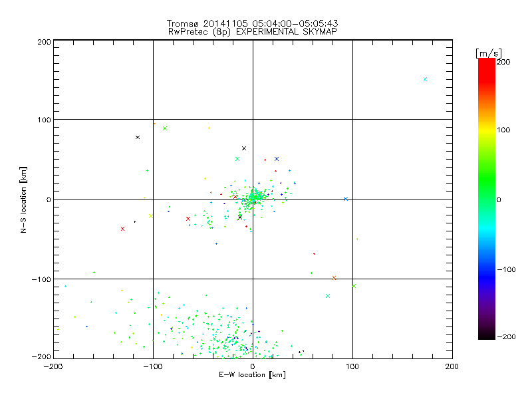Select the black X marker in upper-left quadrant
The height and width of the screenshot is (399, 532).
pos(138,138)
